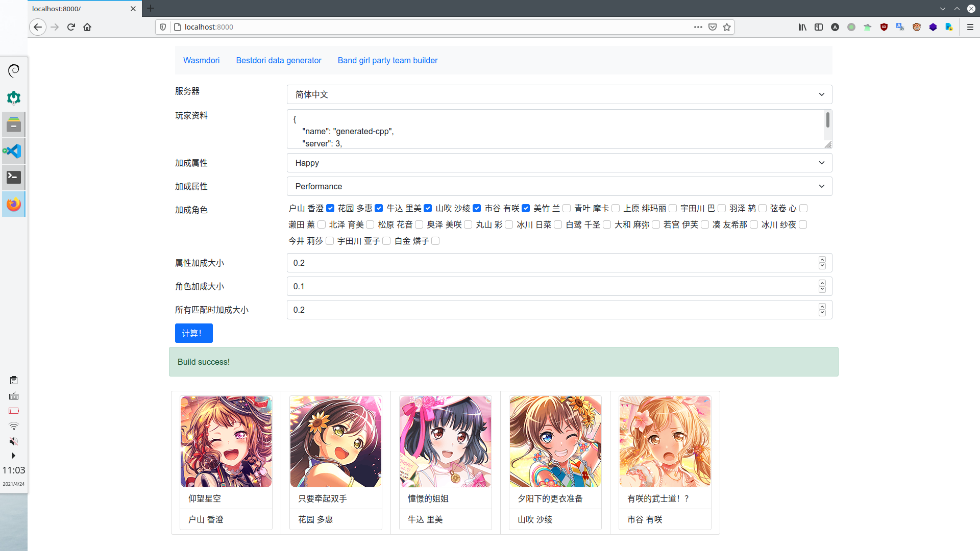The image size is (980, 551).
Task: Open Firefox Library icon
Action: click(x=802, y=27)
